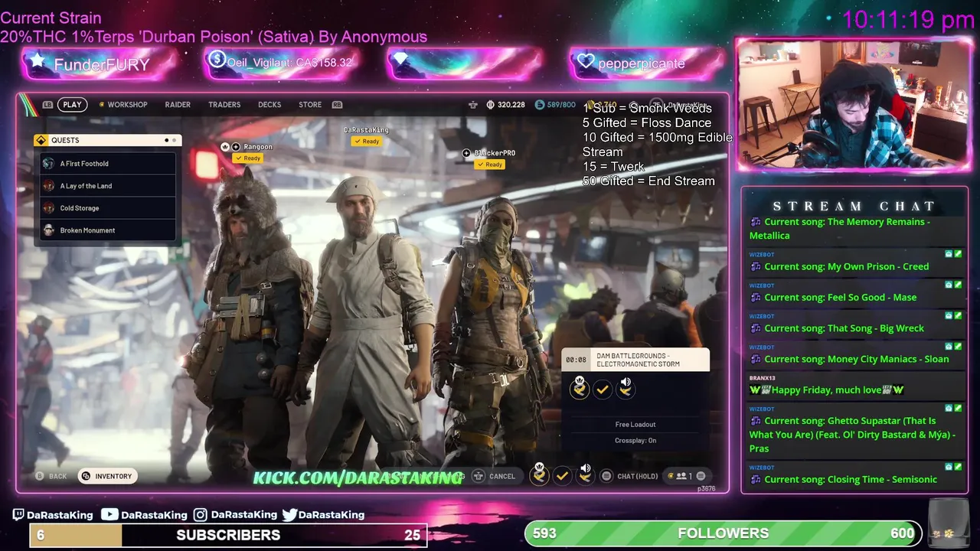Open the A Lay of the Land quest
The height and width of the screenshot is (551, 980).
(108, 186)
